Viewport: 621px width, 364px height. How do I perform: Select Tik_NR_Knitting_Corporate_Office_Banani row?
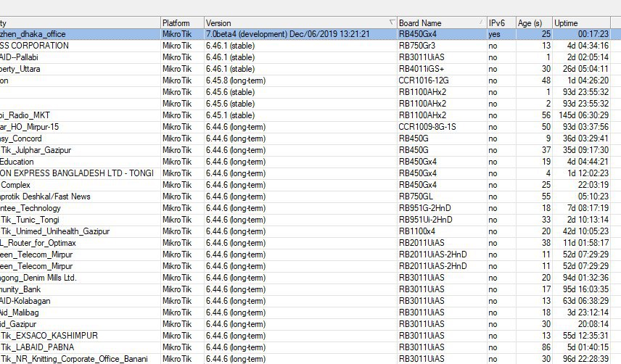tap(310, 359)
